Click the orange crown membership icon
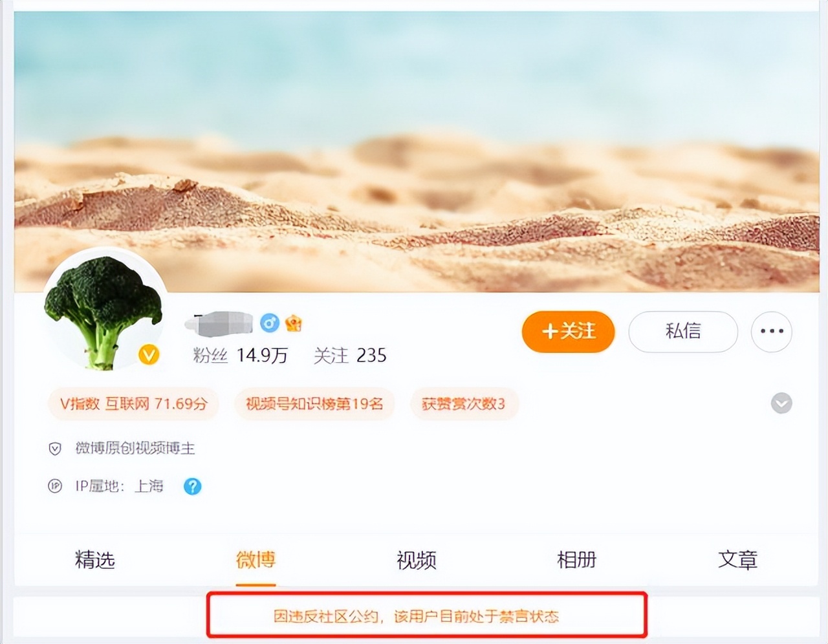828x644 pixels. click(x=294, y=322)
